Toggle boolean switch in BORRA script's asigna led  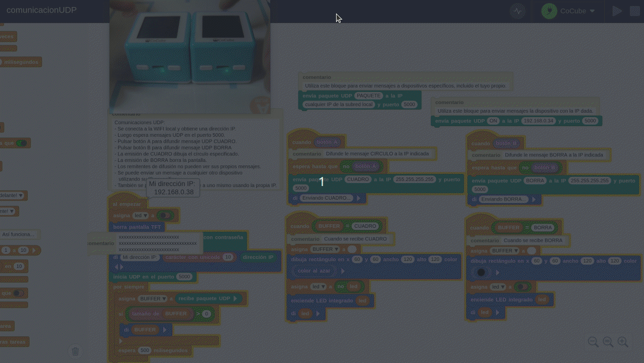(x=522, y=287)
